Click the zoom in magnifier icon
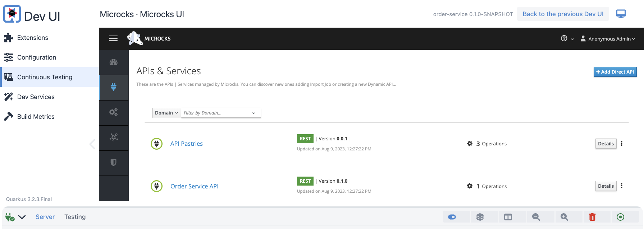 [x=564, y=217]
